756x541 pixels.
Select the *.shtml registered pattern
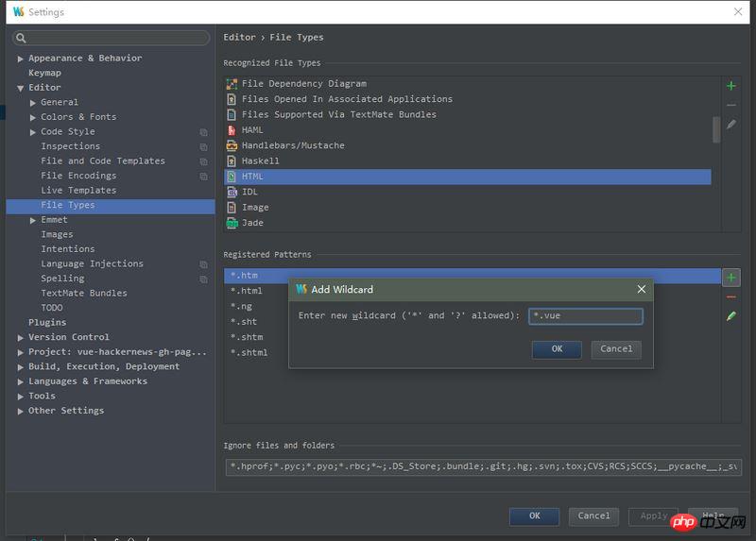(249, 352)
